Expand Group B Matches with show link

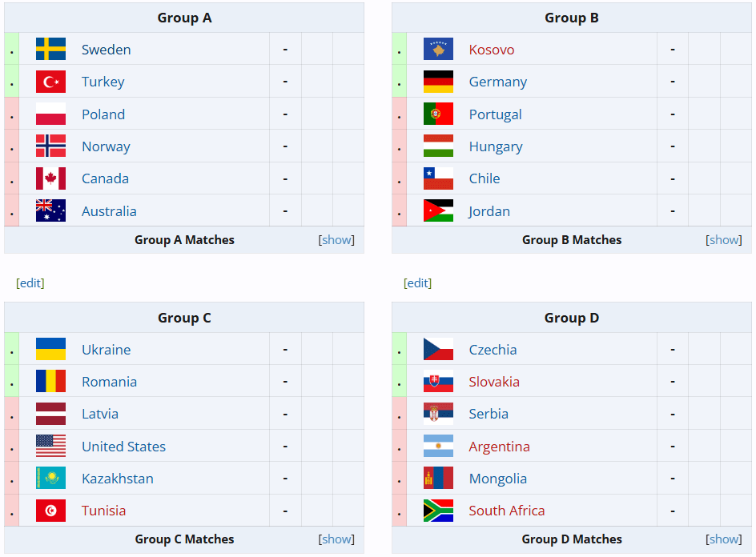click(724, 240)
